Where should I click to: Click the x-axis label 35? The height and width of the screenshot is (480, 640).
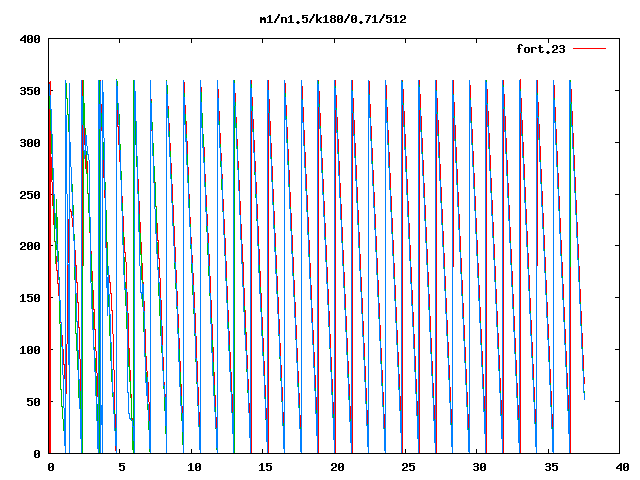[551, 467]
